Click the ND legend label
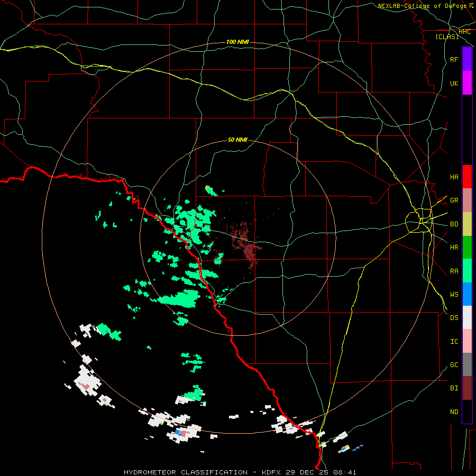The width and height of the screenshot is (476, 476). [x=454, y=412]
